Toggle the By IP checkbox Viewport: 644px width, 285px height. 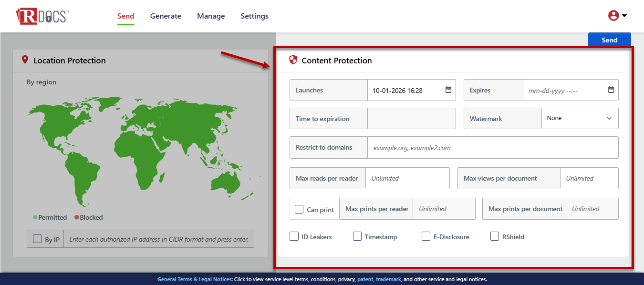pyautogui.click(x=37, y=239)
